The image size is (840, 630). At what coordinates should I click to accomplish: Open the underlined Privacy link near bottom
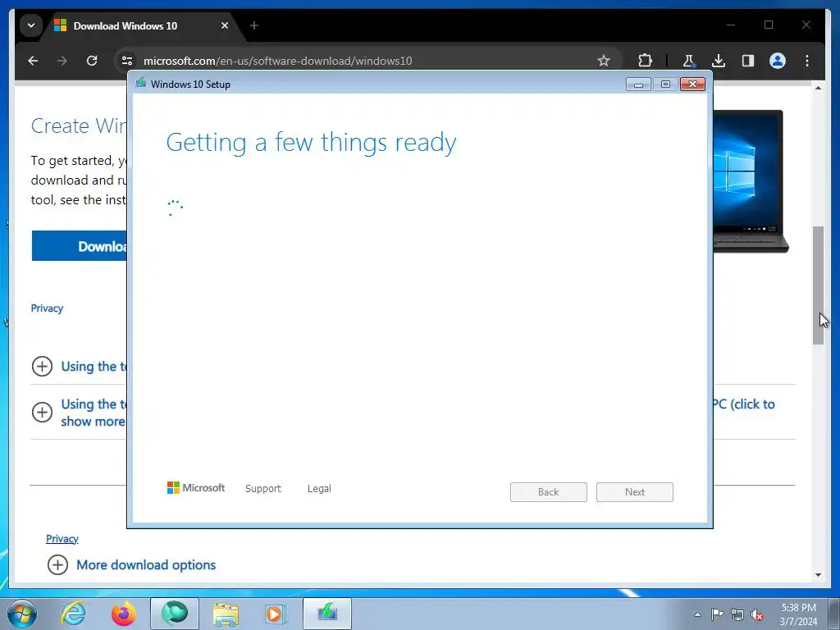tap(62, 538)
